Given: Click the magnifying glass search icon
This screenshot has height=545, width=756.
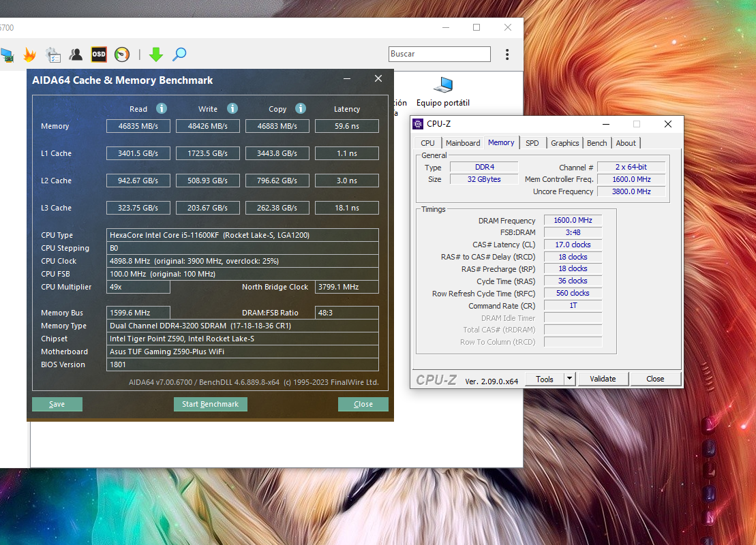Looking at the screenshot, I should 179,54.
